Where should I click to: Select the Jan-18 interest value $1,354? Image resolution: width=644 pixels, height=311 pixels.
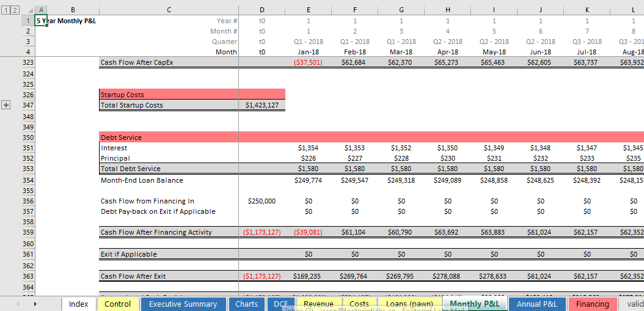(309, 148)
